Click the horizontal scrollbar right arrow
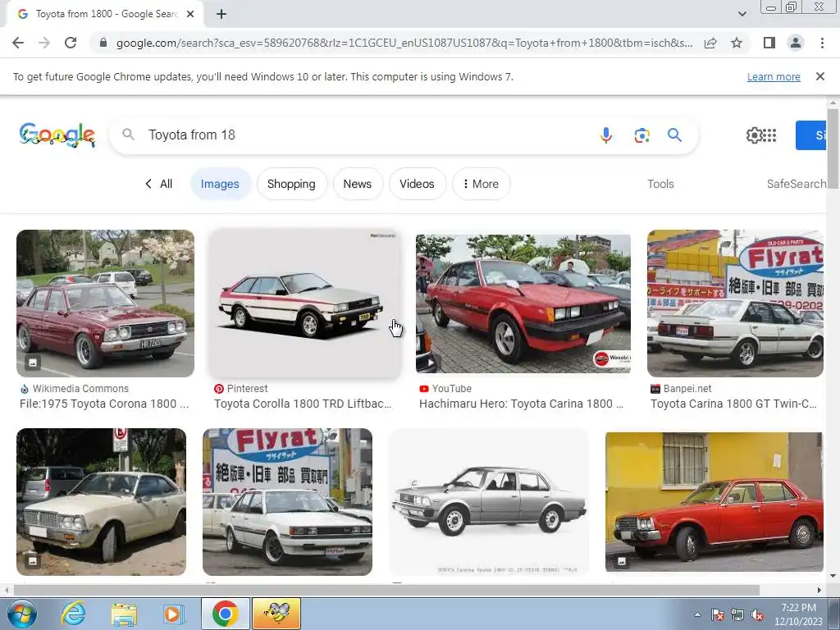 click(x=819, y=591)
